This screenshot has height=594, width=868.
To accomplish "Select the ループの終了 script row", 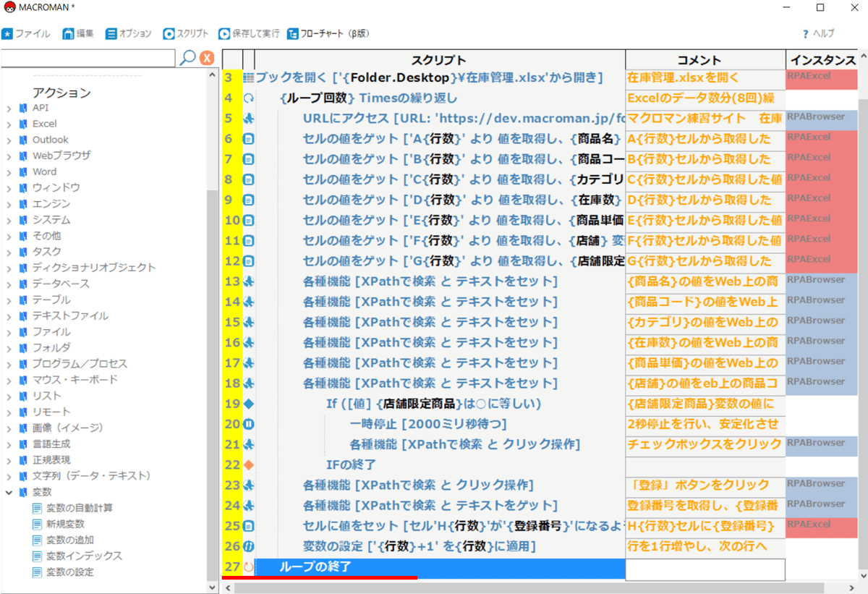I will [441, 568].
